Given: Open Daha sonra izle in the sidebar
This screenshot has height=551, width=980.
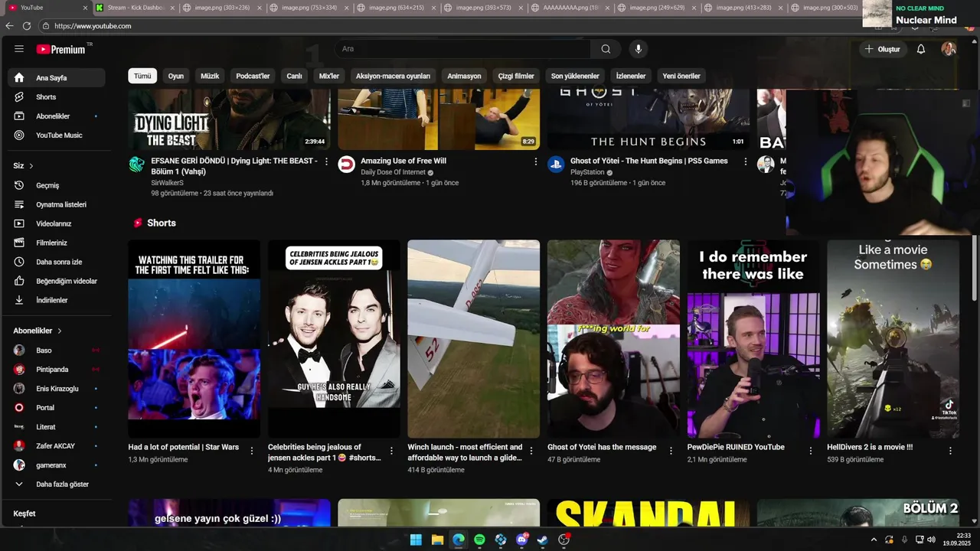Looking at the screenshot, I should click(57, 262).
